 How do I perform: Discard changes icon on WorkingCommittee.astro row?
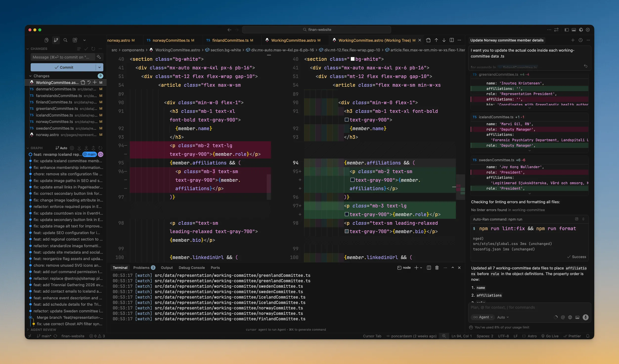tap(89, 82)
